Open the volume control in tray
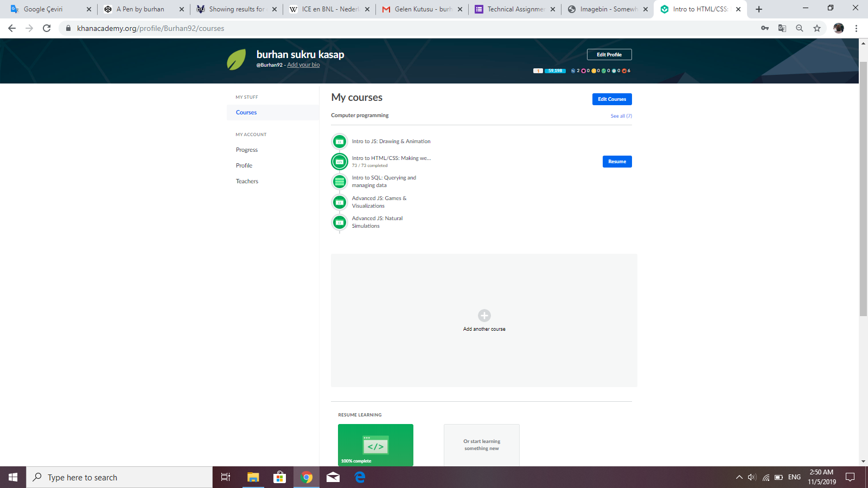This screenshot has height=488, width=868. coord(752,477)
